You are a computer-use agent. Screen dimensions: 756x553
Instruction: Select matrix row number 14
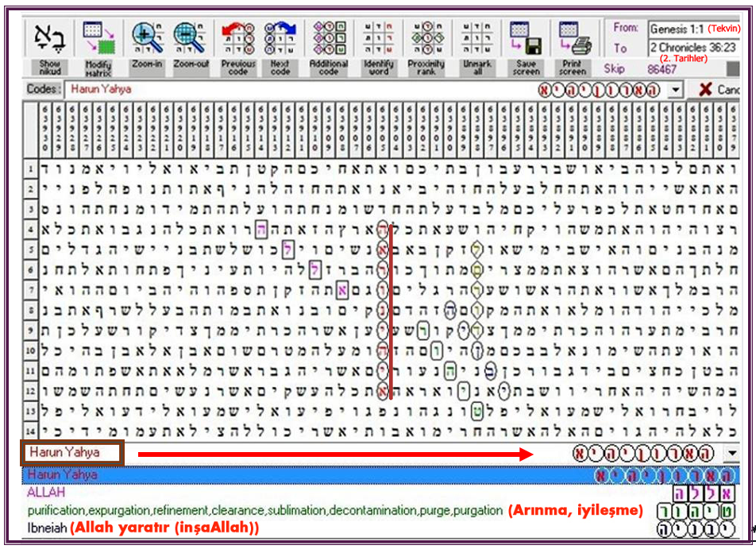[30, 431]
